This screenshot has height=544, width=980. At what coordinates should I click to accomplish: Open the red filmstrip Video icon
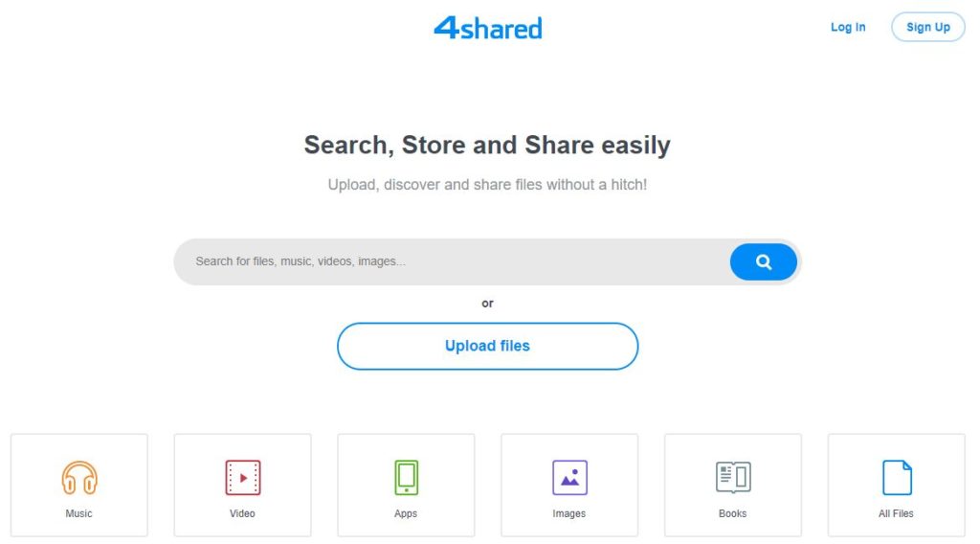(243, 478)
